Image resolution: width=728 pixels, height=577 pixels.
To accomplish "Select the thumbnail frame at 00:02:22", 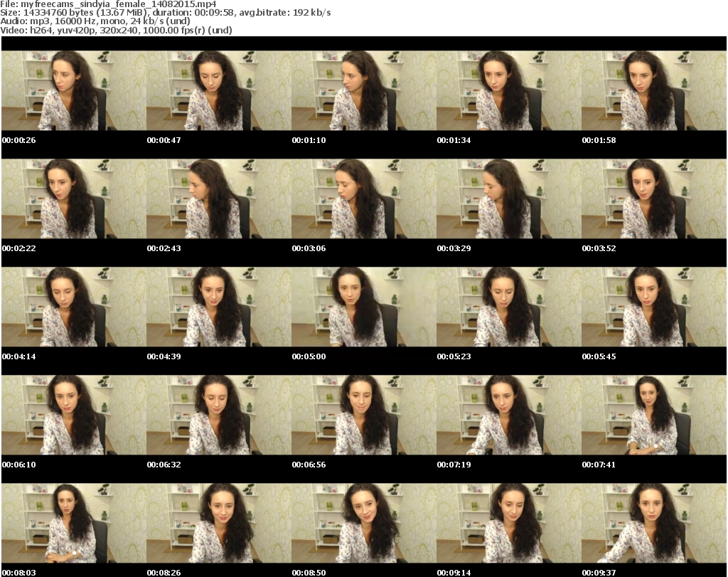I will [74, 198].
